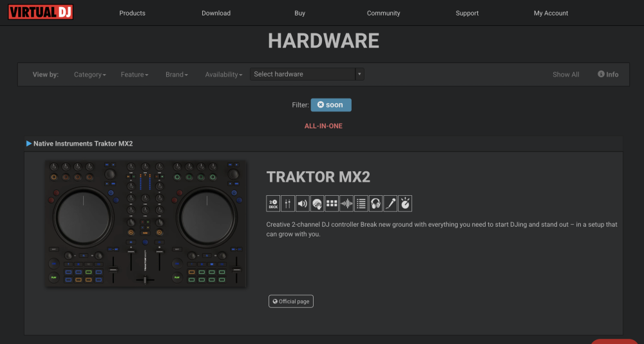Open the Brand dropdown
Viewport: 644px width, 344px height.
176,74
